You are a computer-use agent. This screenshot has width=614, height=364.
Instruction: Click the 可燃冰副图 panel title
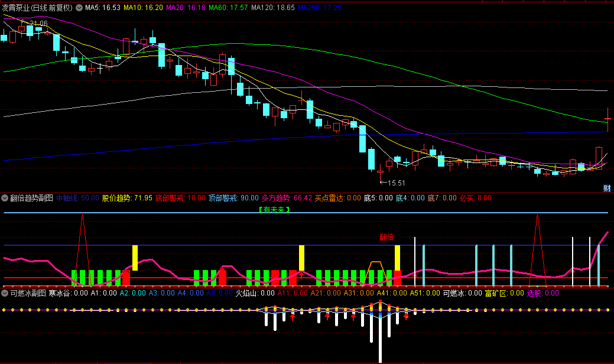[28, 293]
